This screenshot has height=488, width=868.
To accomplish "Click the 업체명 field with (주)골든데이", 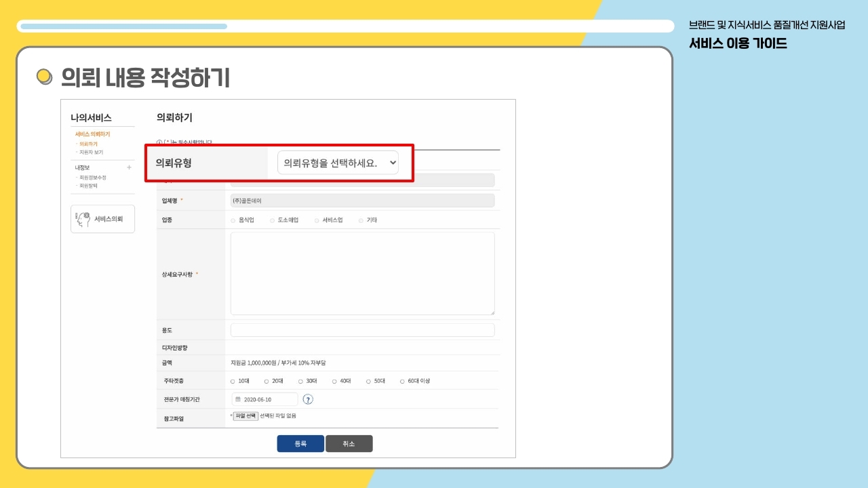I will (363, 201).
